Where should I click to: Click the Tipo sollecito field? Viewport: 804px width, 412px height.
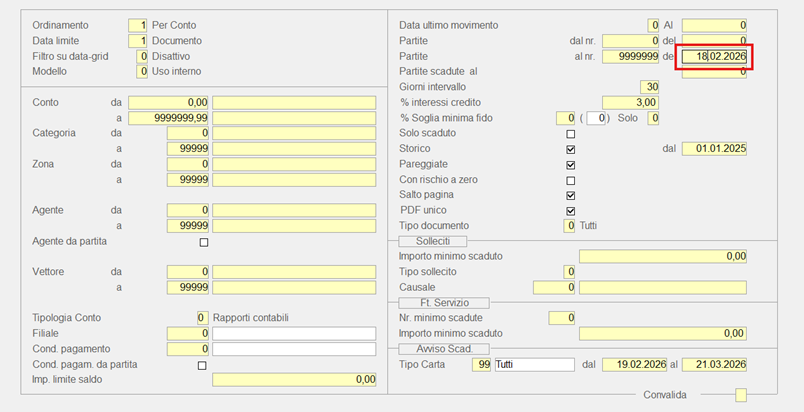point(569,271)
